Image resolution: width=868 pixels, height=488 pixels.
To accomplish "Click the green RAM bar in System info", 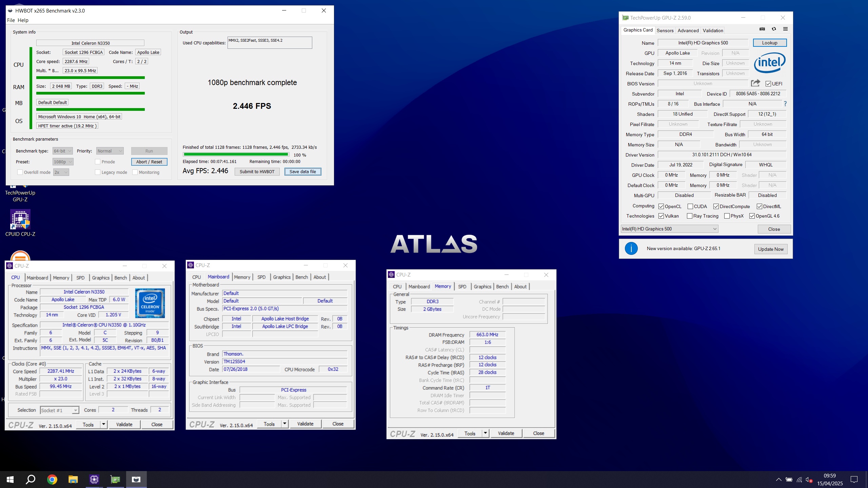I will (91, 93).
